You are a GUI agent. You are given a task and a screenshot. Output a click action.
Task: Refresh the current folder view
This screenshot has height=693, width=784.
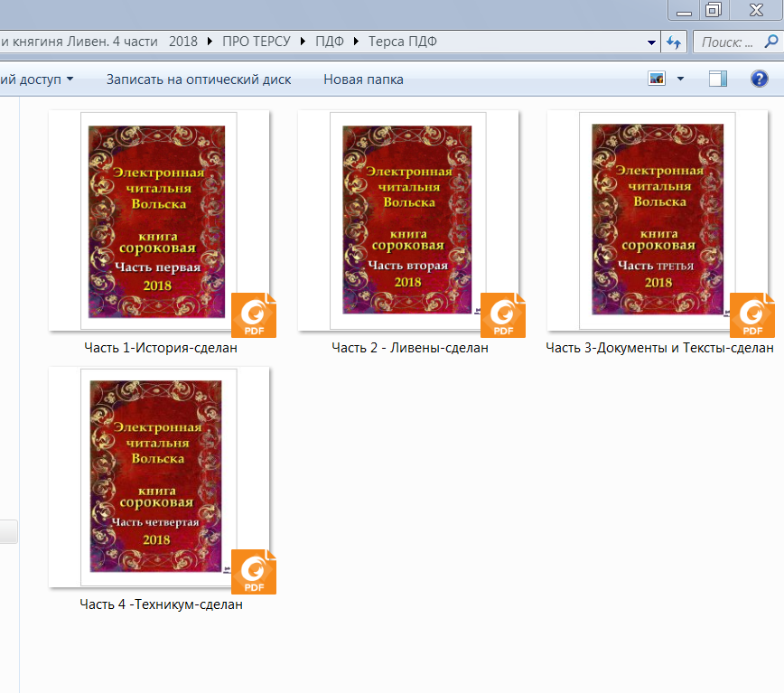click(x=673, y=42)
